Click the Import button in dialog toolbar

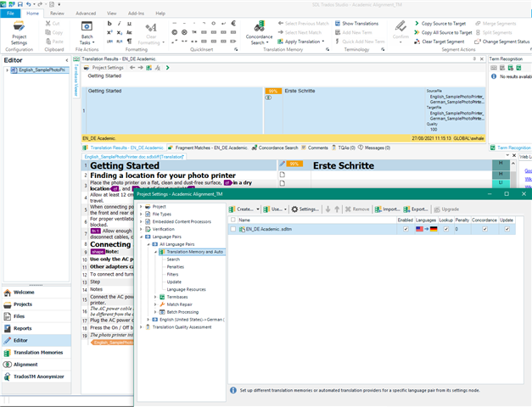click(388, 209)
